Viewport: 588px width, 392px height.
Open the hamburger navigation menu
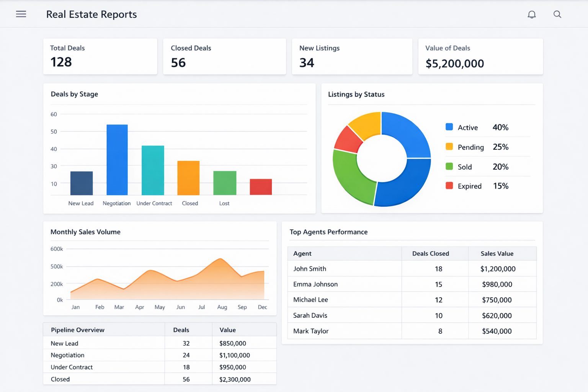[21, 14]
